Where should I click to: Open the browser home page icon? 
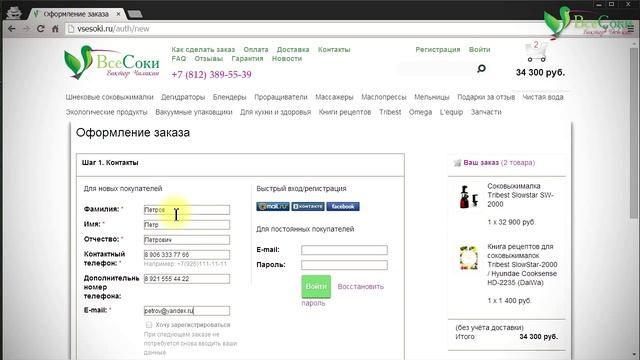pyautogui.click(x=55, y=29)
